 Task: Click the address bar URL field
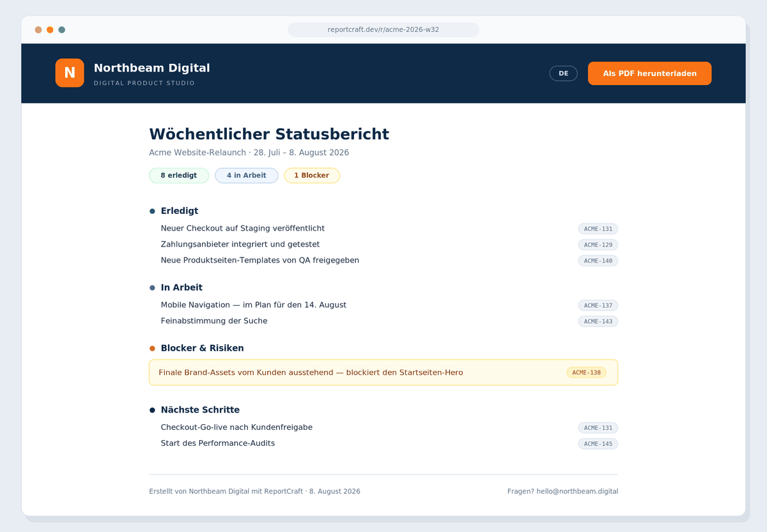point(383,29)
